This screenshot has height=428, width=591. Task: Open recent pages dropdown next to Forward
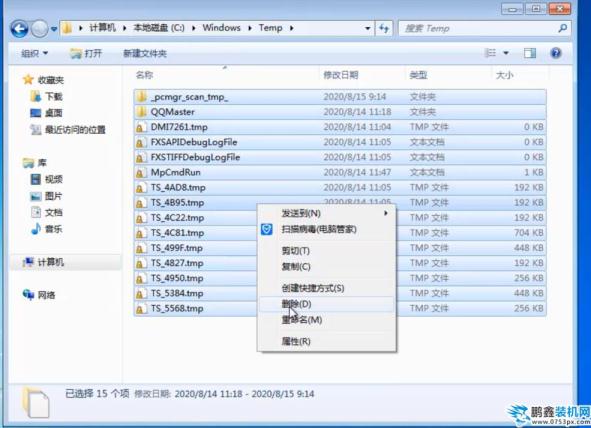54,29
